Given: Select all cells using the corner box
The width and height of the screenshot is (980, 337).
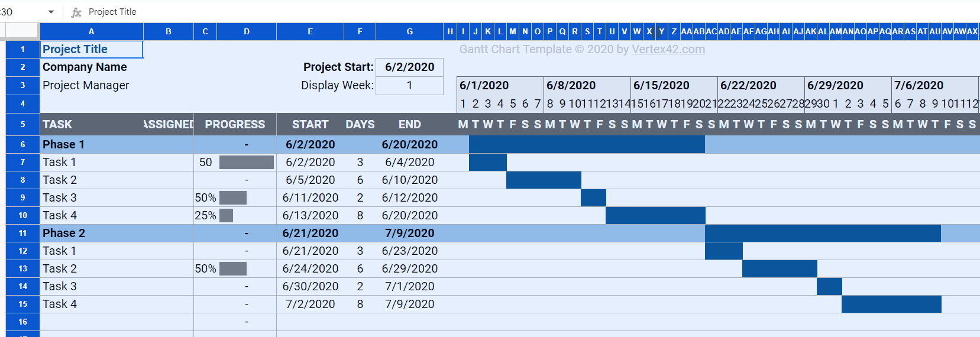Looking at the screenshot, I should tap(22, 31).
